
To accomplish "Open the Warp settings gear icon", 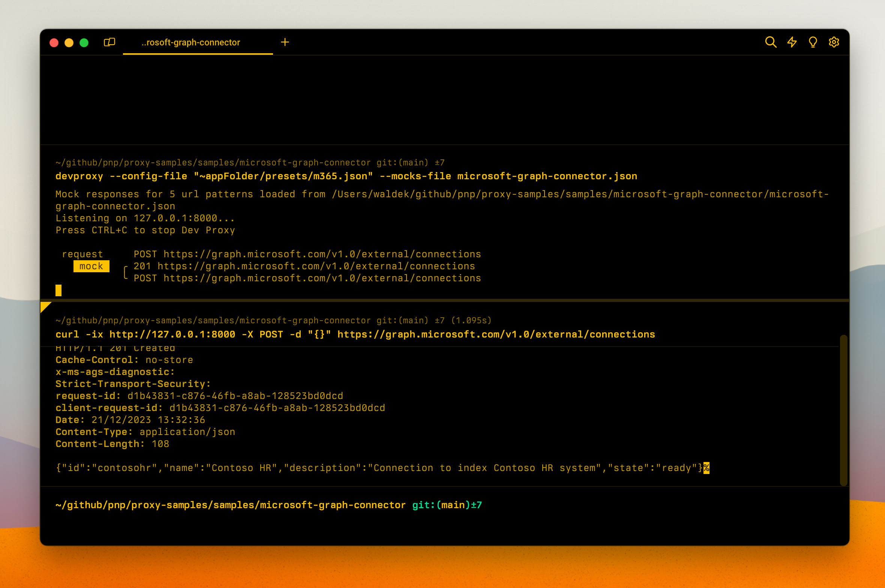I will (x=833, y=42).
